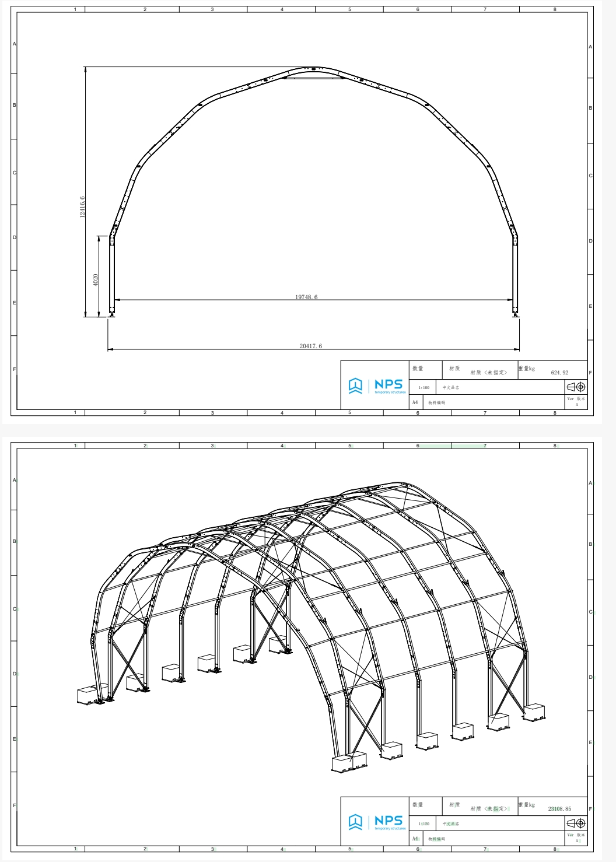Viewport: 616px width, 862px height.
Task: Click the 中文品名 field in the top title block
Action: point(450,388)
